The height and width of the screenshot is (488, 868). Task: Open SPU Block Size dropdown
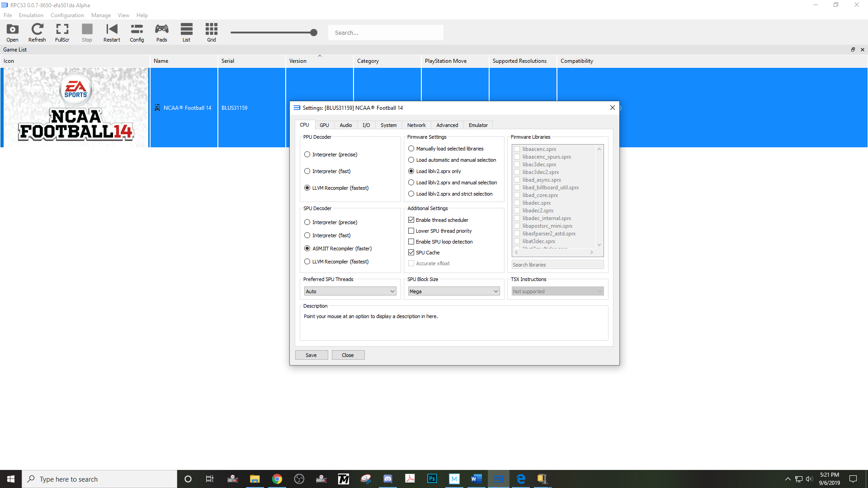click(x=454, y=291)
